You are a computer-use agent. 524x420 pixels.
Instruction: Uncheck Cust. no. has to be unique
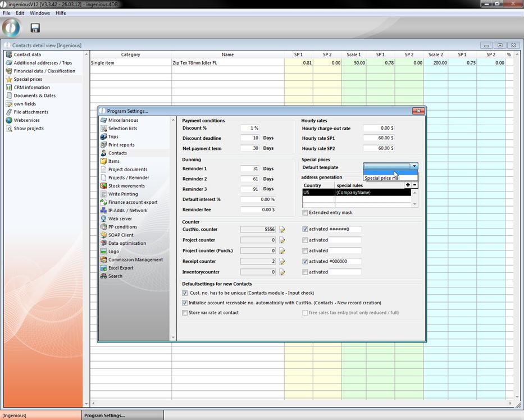coord(185,293)
